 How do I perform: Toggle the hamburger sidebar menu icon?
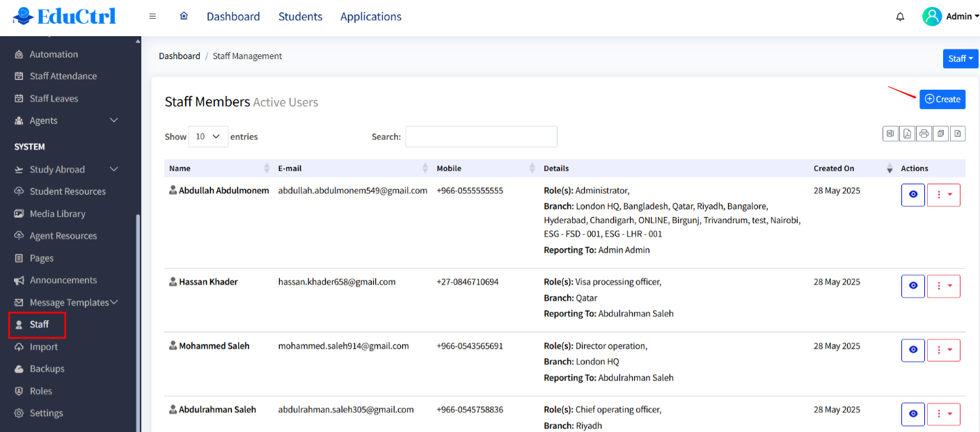152,17
